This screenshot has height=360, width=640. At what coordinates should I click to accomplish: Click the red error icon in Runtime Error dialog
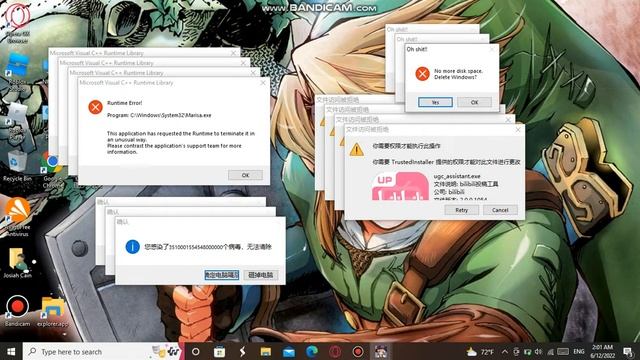tap(95, 107)
